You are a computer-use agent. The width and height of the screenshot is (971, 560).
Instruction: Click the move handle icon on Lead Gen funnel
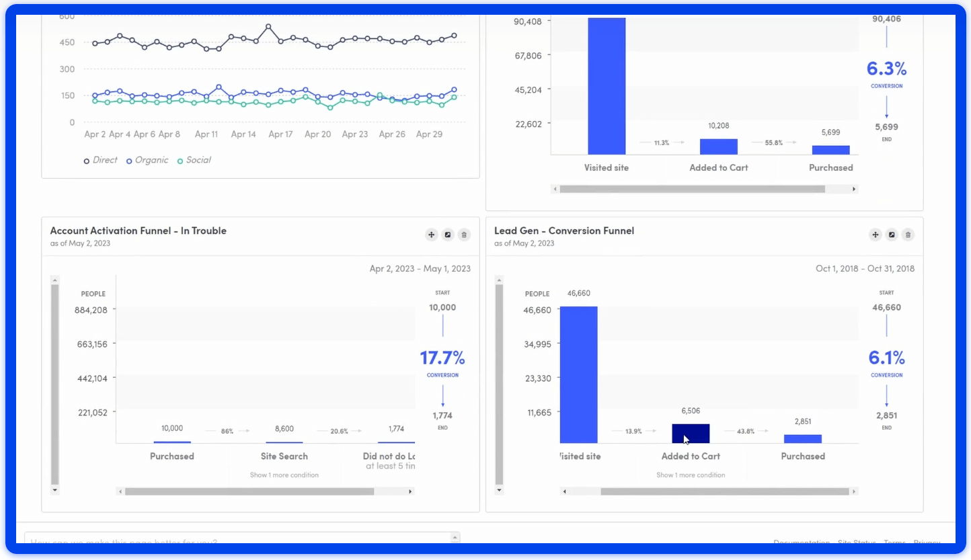coord(875,235)
